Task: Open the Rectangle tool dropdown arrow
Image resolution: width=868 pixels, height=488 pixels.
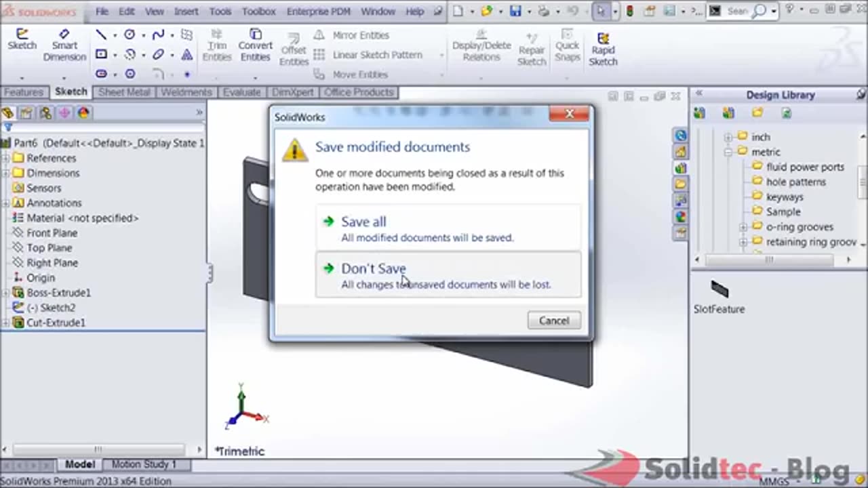Action: click(x=115, y=55)
